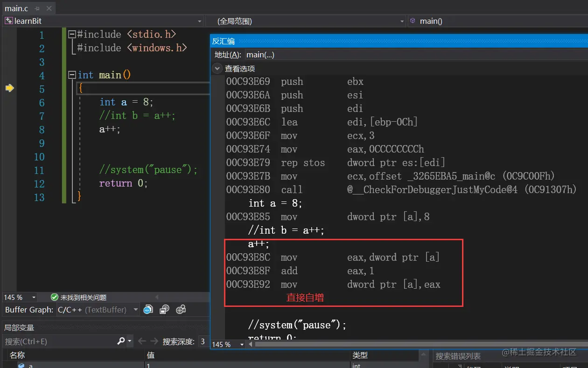Click disassembly horizontal scrollbar left arrow
This screenshot has width=588, height=368.
tap(251, 345)
